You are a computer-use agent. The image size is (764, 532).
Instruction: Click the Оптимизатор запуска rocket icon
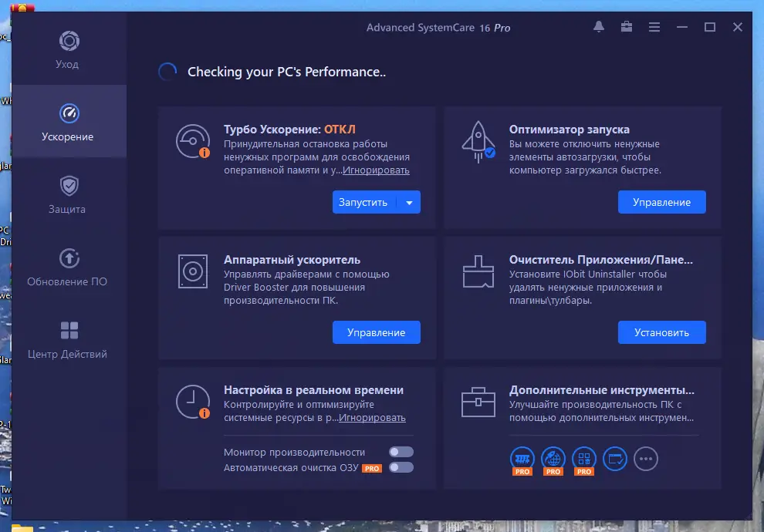pos(478,141)
